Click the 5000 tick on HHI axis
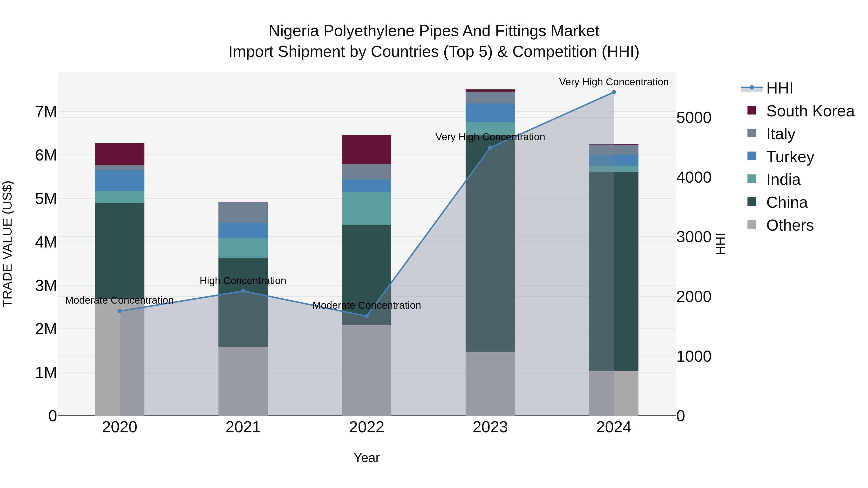This screenshot has height=488, width=868. [694, 118]
